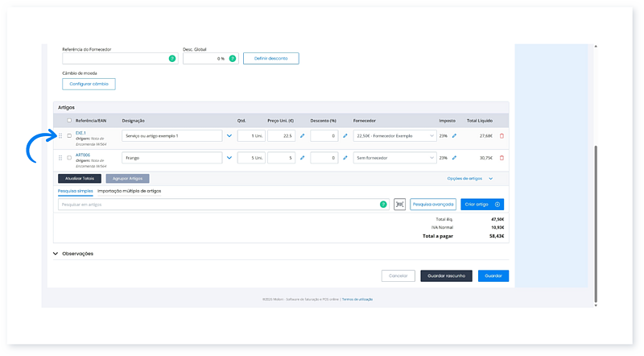This screenshot has width=644, height=356.
Task: Edit discount pencil icon in EXE.1 row
Action: pyautogui.click(x=345, y=135)
